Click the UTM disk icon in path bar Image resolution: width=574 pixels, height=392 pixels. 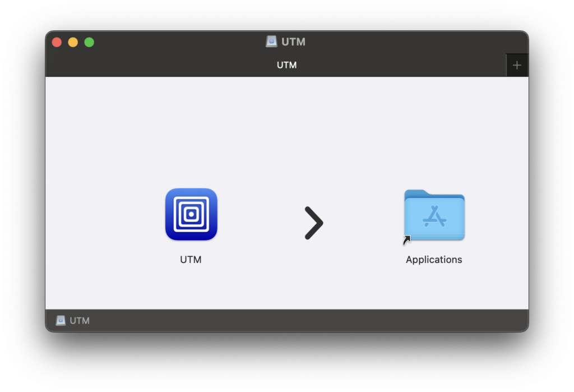[x=61, y=321]
